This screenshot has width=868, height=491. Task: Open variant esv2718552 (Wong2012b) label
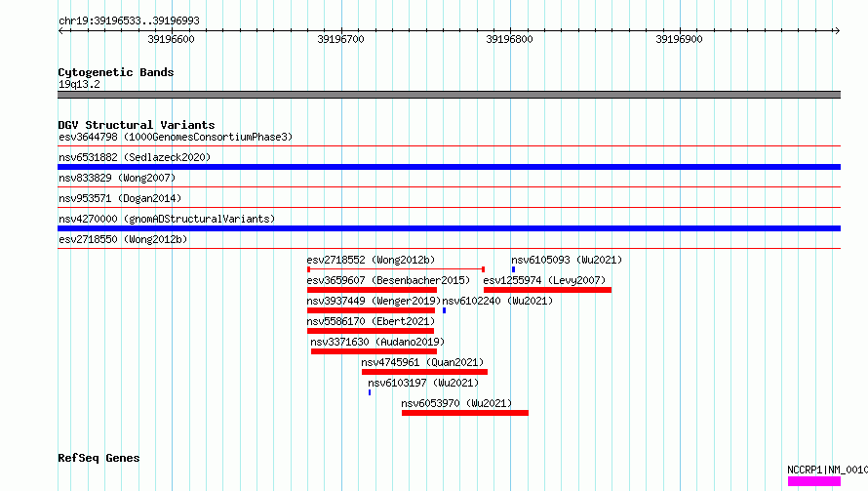[x=371, y=260]
